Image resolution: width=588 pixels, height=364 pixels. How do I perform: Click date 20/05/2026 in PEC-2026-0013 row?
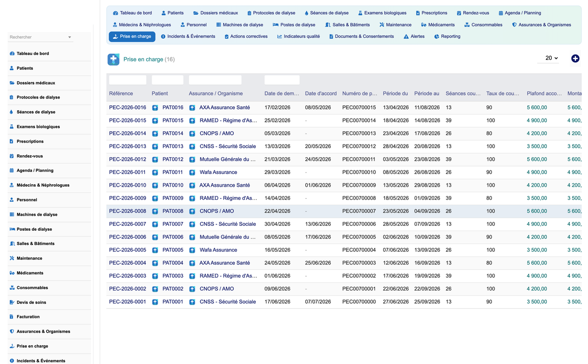point(318,146)
